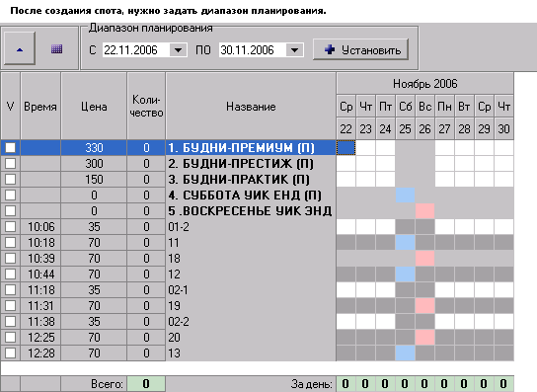Click price 300 in БУДНИ-ПРЕСТИЖ row
Viewport: 537px width, 392px height.
pyautogui.click(x=94, y=164)
